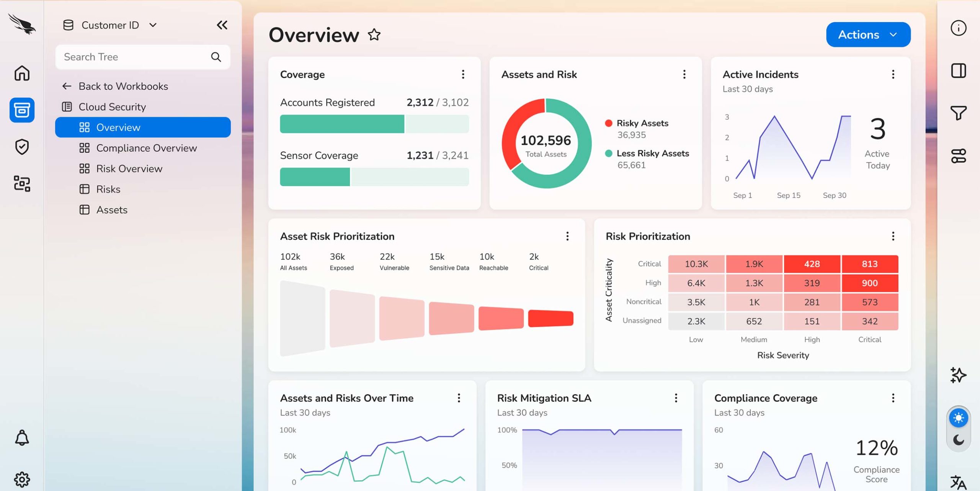This screenshot has width=980, height=491.
Task: Switch to dark mode moon toggle
Action: click(958, 439)
